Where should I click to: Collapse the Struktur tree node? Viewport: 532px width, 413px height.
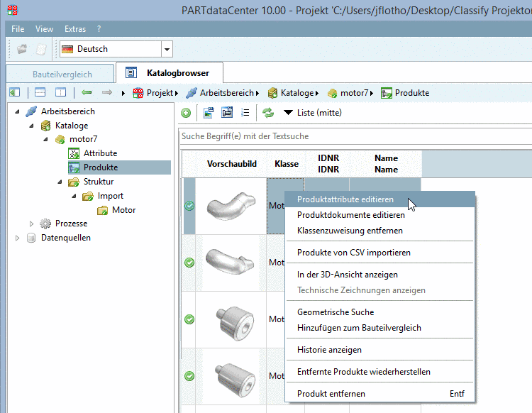(x=60, y=182)
